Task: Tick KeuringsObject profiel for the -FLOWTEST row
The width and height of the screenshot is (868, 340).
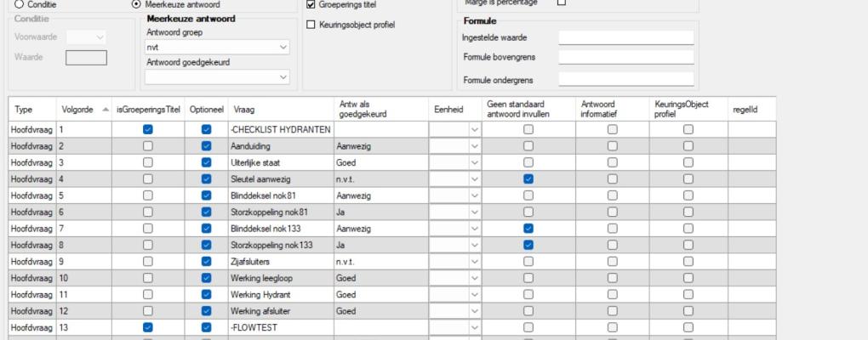Action: click(688, 327)
